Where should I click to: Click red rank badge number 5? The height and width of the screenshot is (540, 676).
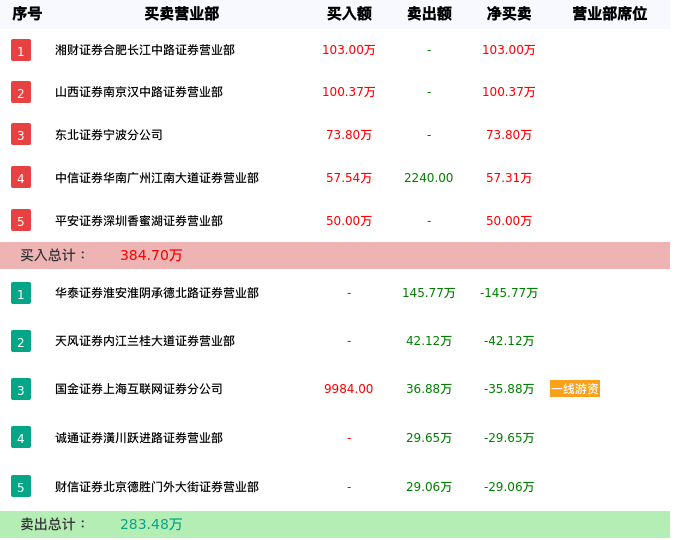(21, 220)
